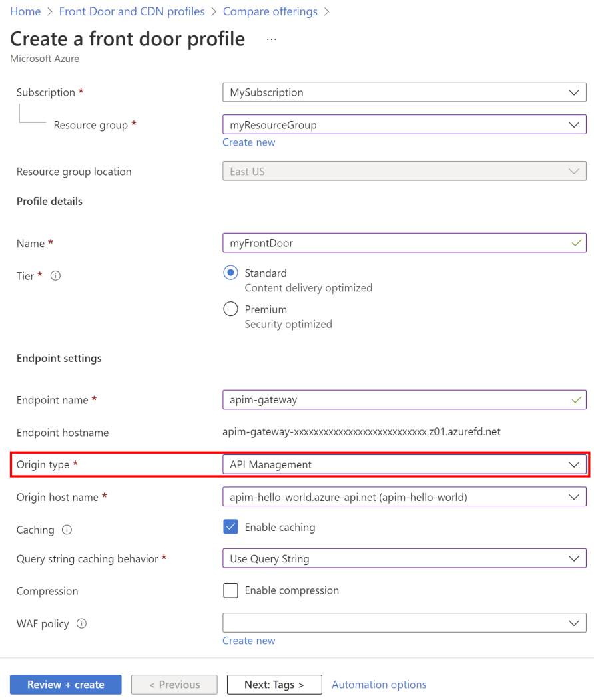Viewport: 594px width, 700px height.
Task: Uncheck the Enable caching checkbox
Action: pyautogui.click(x=230, y=527)
